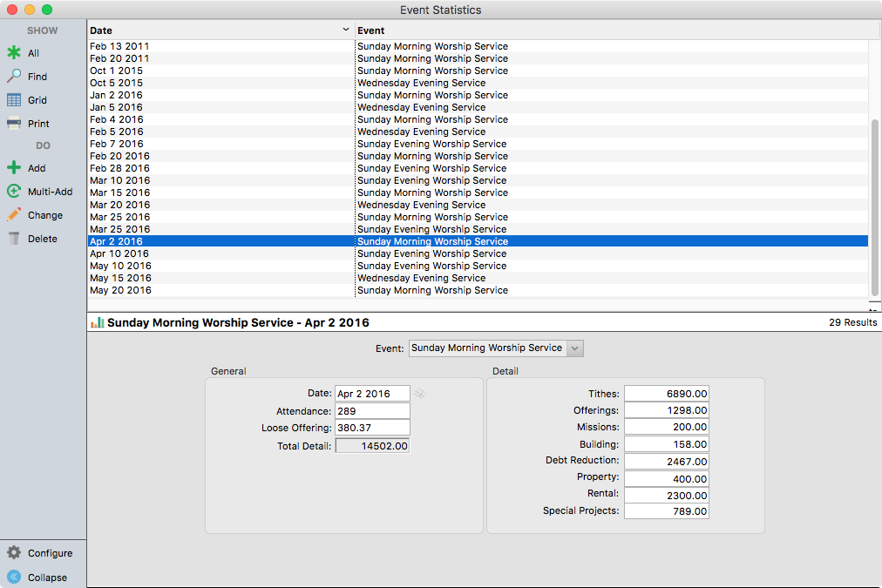Delete record using trash icon

pyautogui.click(x=14, y=239)
